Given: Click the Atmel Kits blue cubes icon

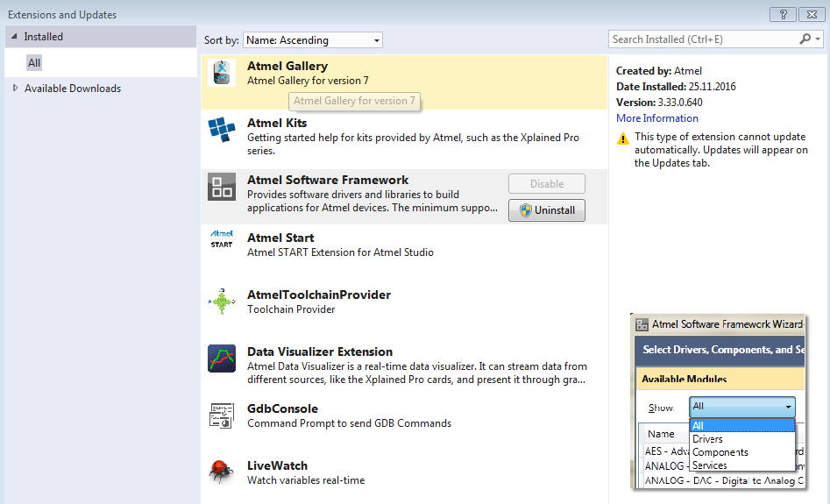Looking at the screenshot, I should [x=221, y=130].
